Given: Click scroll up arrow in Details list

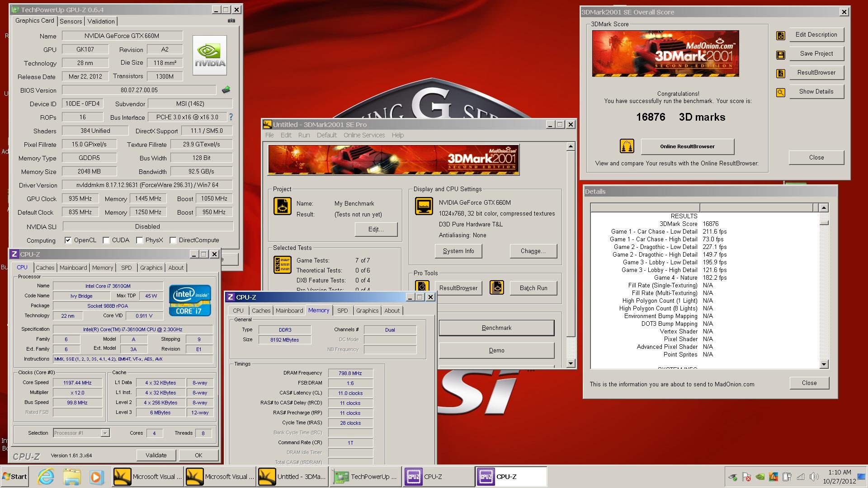Looking at the screenshot, I should pyautogui.click(x=824, y=208).
